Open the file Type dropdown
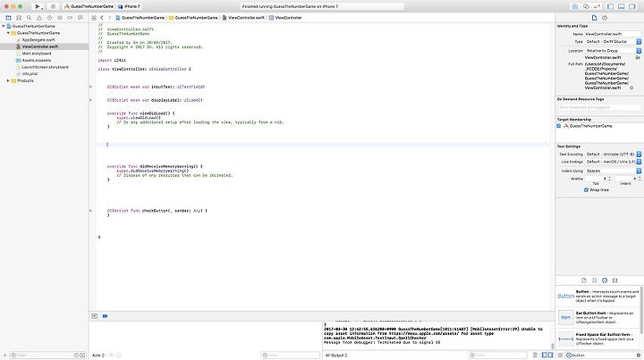The width and height of the screenshot is (644, 360). (x=613, y=42)
